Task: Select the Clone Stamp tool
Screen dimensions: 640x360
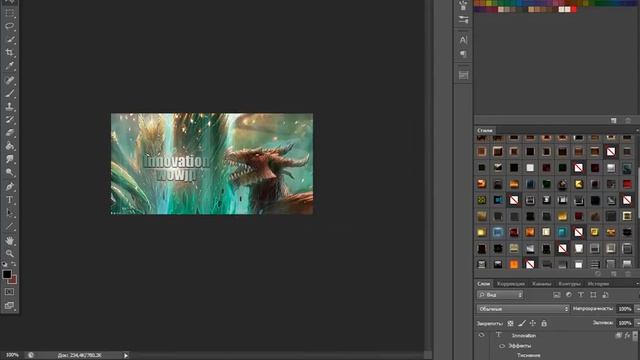Action: coord(9,107)
